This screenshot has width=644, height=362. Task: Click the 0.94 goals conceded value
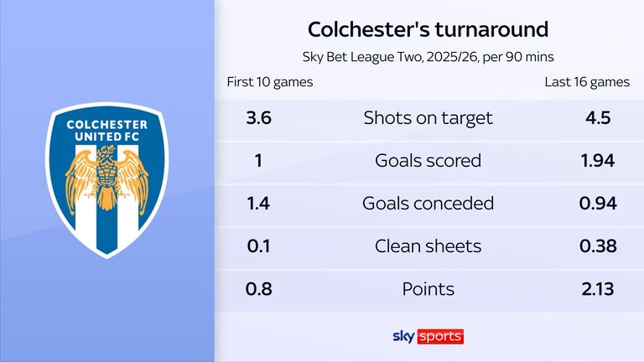coord(599,204)
